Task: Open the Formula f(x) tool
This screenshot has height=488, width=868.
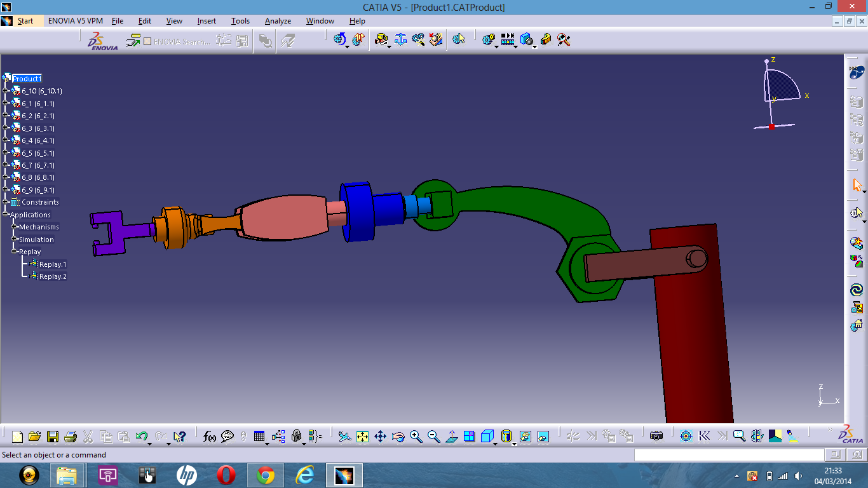Action: 210,437
